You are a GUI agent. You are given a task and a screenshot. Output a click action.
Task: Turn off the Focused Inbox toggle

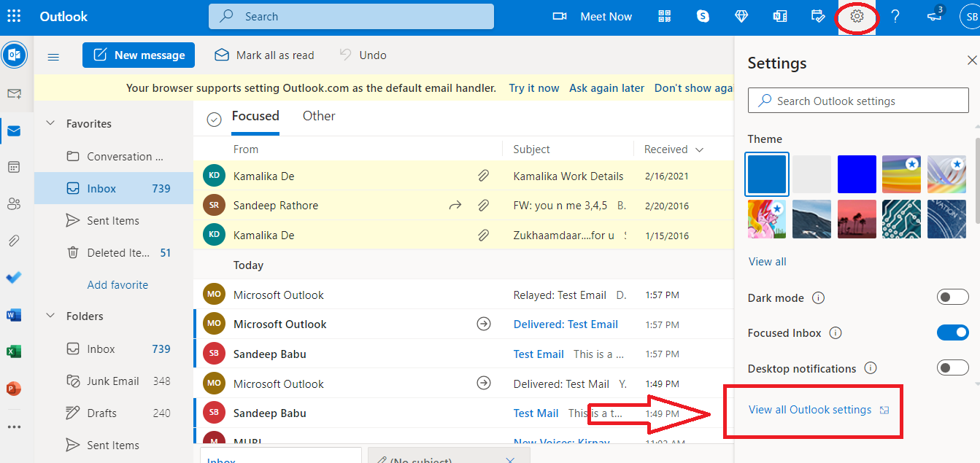click(952, 332)
